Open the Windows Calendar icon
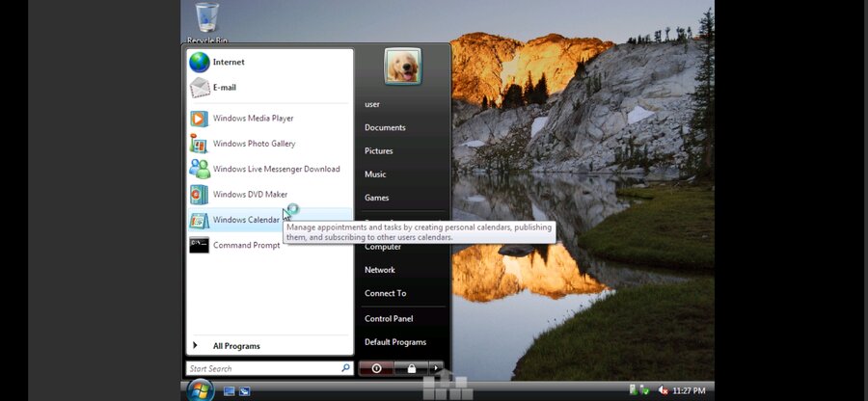868x401 pixels. click(x=199, y=220)
